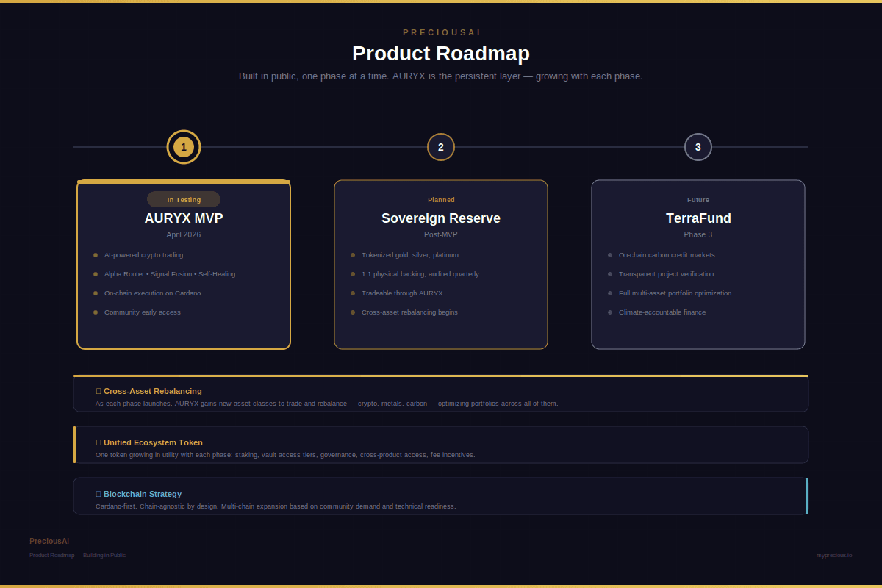Click the Unified Ecosystem Token icon

coord(98,442)
